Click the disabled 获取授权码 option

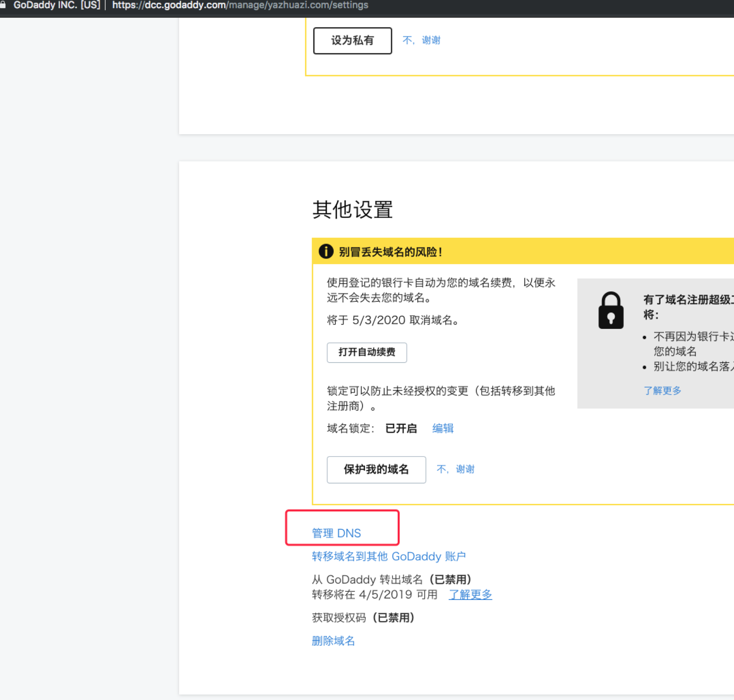coord(363,618)
